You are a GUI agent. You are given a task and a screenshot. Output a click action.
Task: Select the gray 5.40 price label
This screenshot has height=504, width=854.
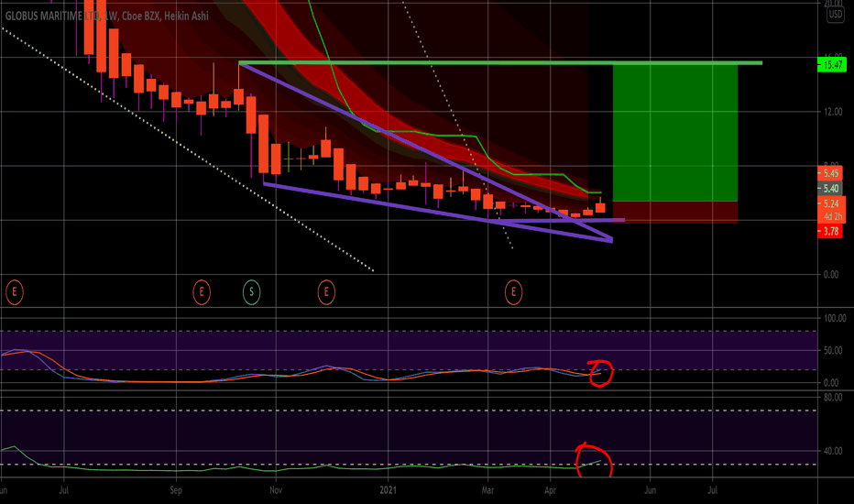(830, 189)
